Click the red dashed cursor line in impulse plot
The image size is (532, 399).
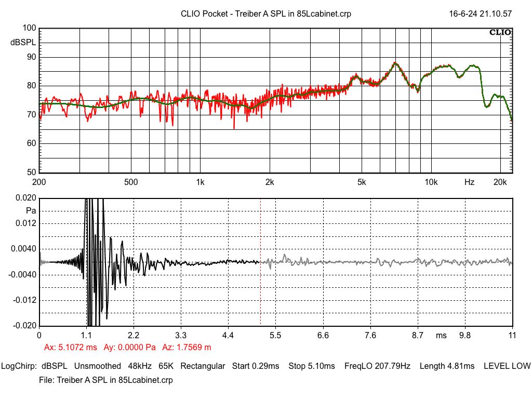coord(260,291)
